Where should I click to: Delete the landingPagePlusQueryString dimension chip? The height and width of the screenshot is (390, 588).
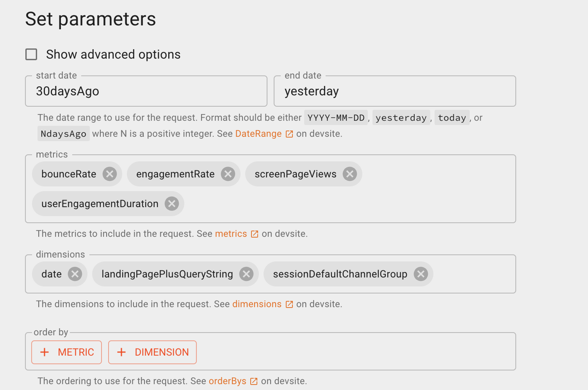pos(246,274)
